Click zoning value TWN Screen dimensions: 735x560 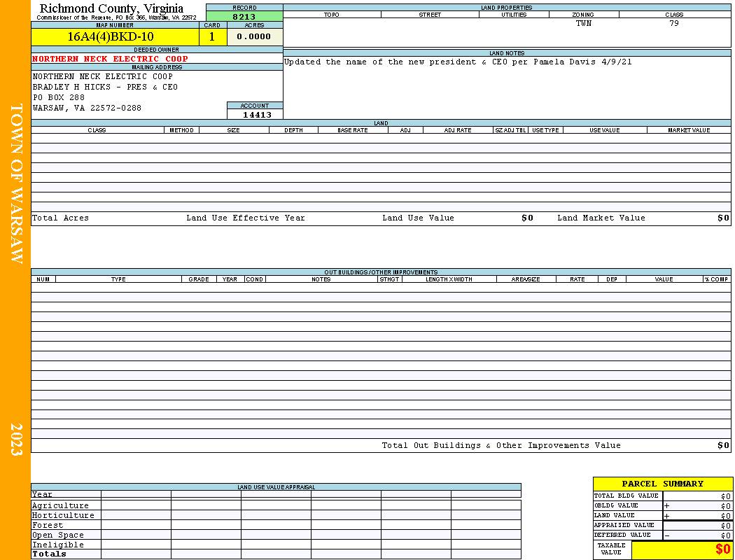pyautogui.click(x=584, y=23)
